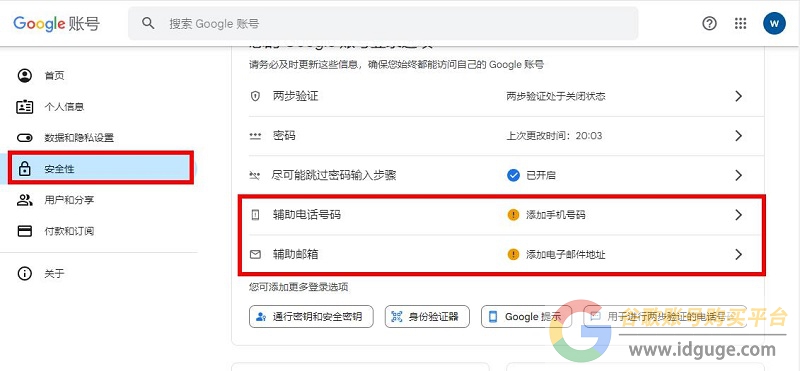Open the help question mark icon
800x371 pixels.
(709, 23)
